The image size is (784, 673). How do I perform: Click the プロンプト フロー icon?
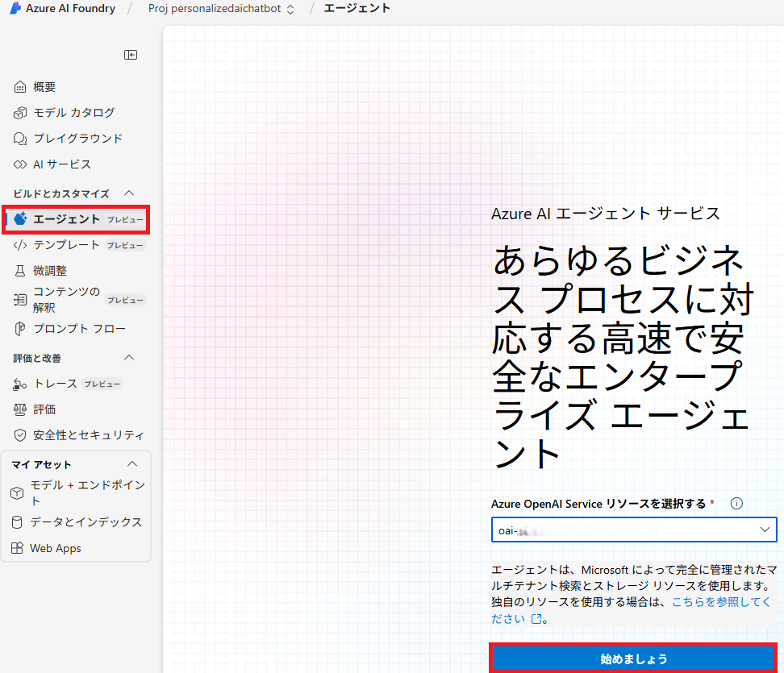(20, 329)
